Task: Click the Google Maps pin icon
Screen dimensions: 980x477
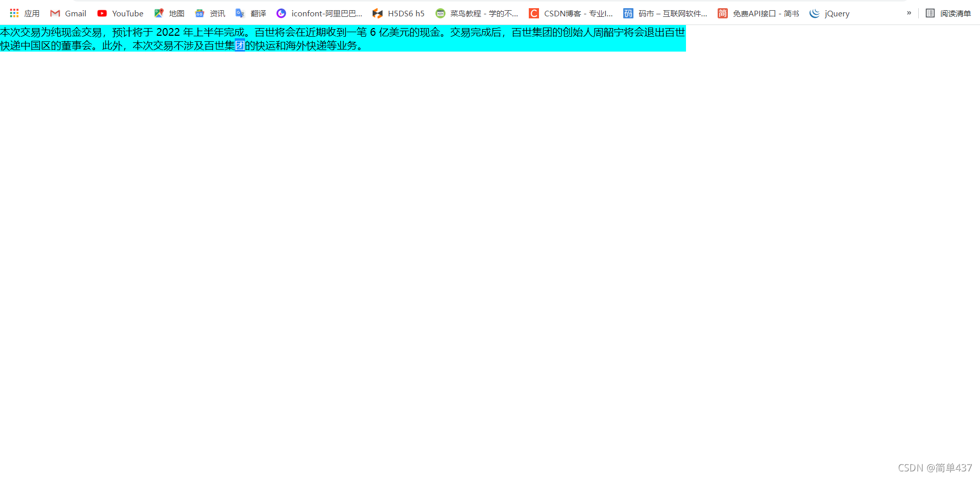Action: (159, 13)
